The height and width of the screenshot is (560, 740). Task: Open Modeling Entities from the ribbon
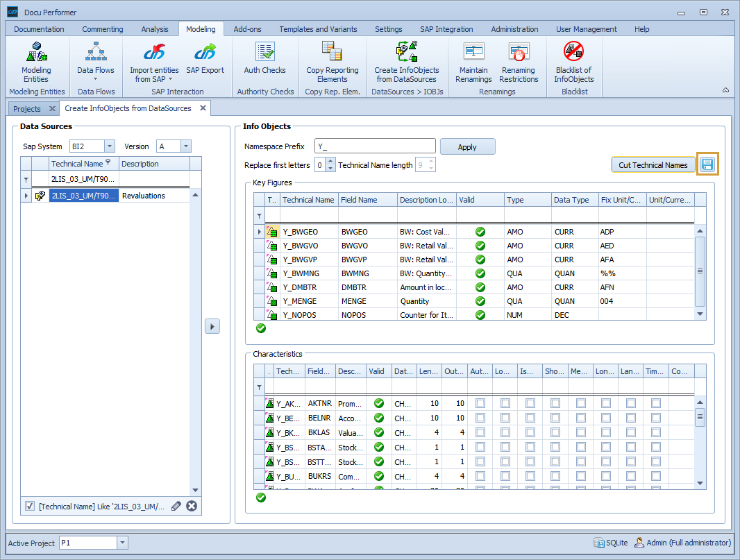coord(36,62)
